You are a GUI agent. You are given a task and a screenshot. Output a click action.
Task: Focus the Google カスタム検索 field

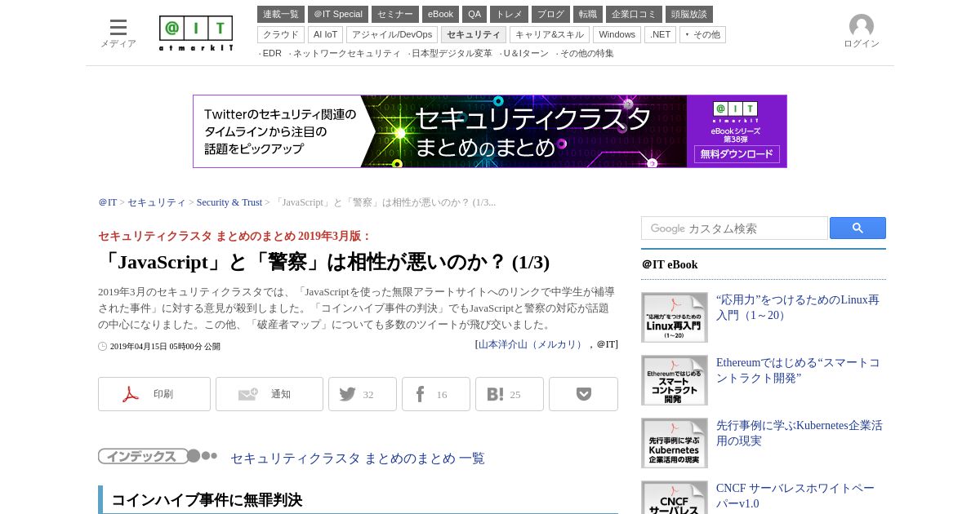(x=734, y=228)
